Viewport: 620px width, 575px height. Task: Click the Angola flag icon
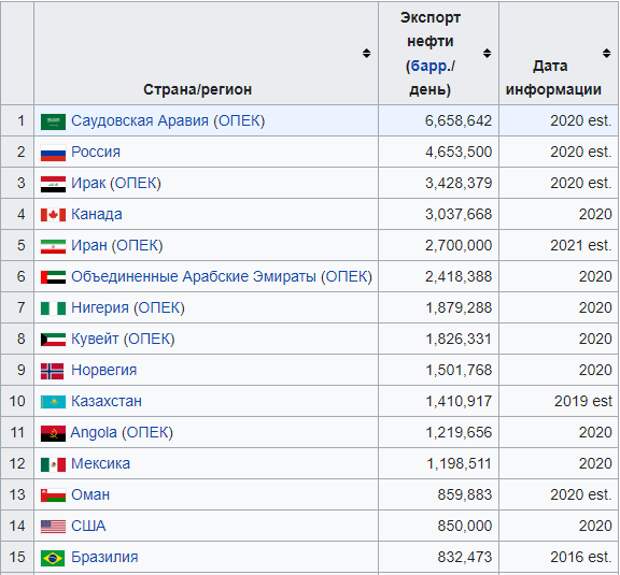(x=53, y=433)
